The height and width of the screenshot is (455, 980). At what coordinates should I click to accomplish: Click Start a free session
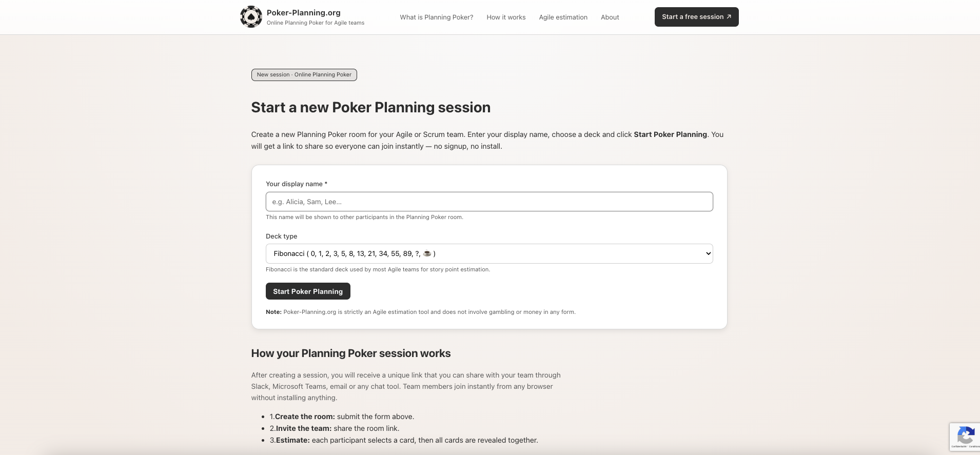[x=696, y=16]
